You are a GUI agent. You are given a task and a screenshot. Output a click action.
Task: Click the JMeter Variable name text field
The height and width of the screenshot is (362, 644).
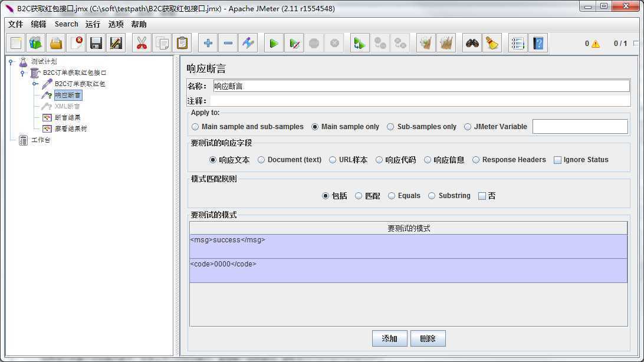point(580,126)
